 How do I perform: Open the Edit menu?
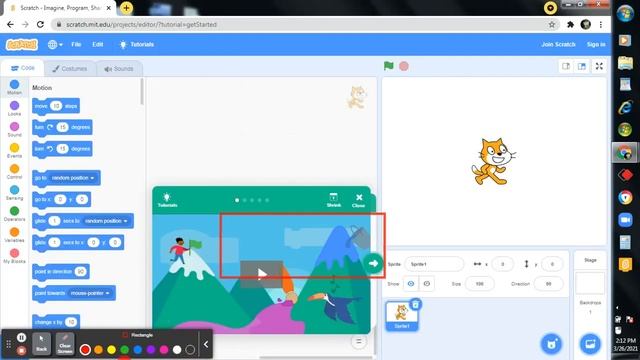pyautogui.click(x=98, y=44)
